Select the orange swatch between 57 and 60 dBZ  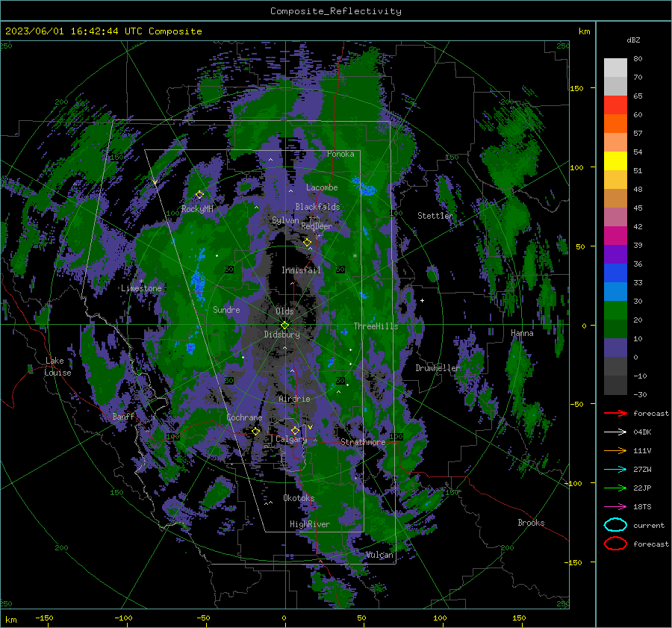615,123
